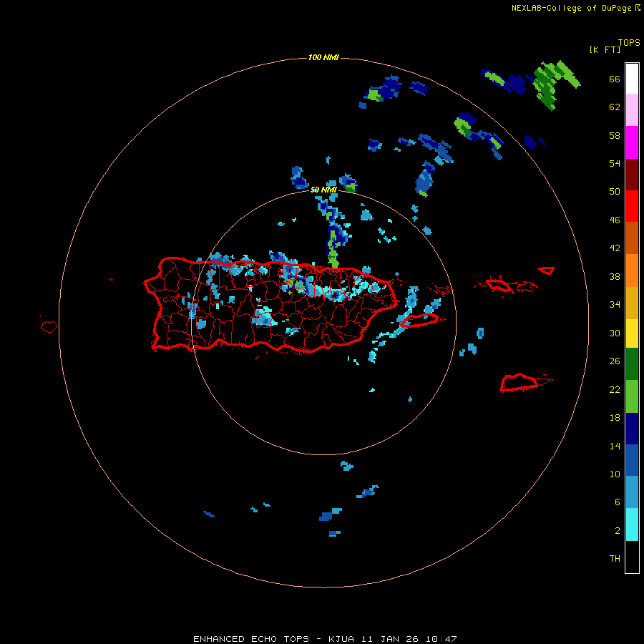Screen dimensions: 644x644
Task: Click the cyan legend swatch
Action: pyautogui.click(x=632, y=525)
